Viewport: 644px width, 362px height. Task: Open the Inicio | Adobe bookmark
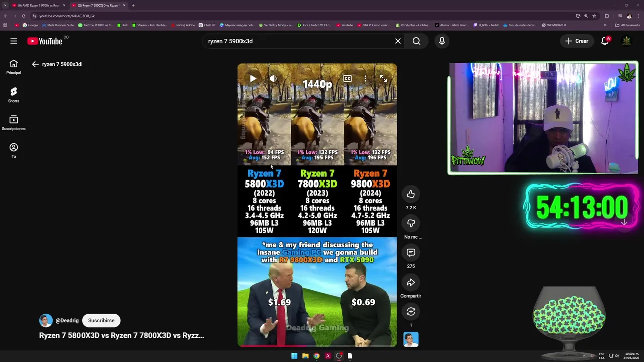click(183, 25)
